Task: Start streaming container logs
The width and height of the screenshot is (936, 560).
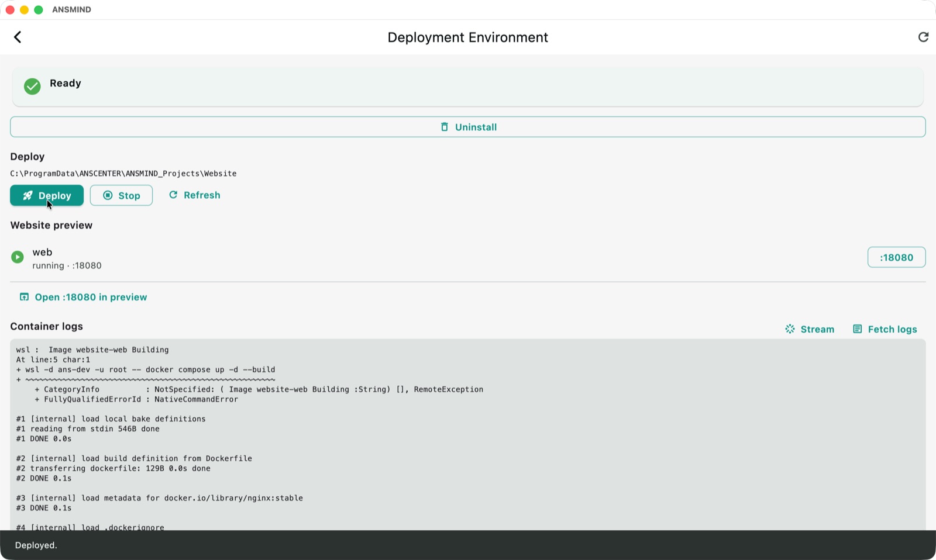Action: click(810, 329)
